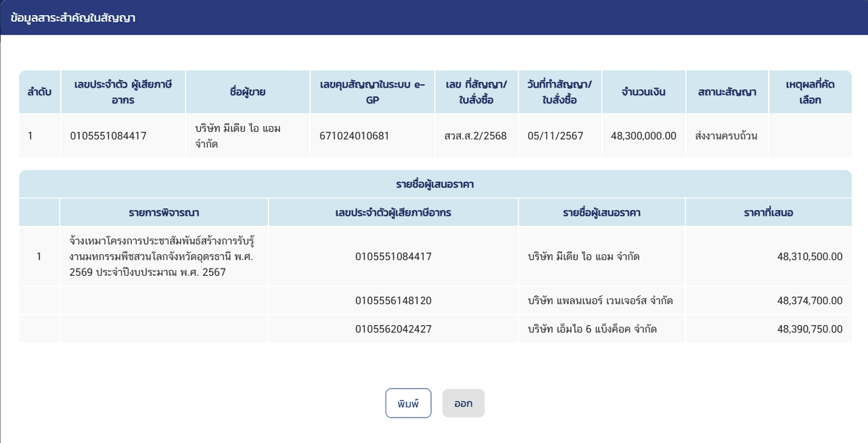Select seller name บริษัท มีเดีย ไอ แอม จำกัด in contract row
The height and width of the screenshot is (443, 868).
(x=238, y=135)
